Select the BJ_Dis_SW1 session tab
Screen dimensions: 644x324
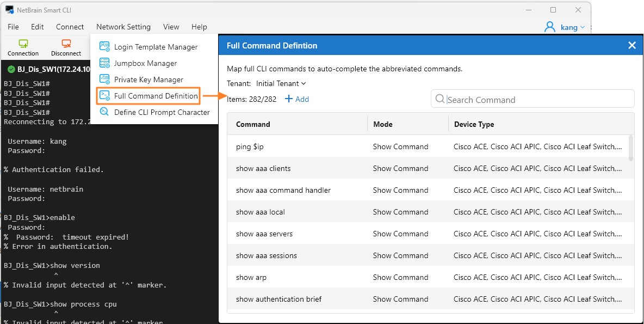[46, 69]
